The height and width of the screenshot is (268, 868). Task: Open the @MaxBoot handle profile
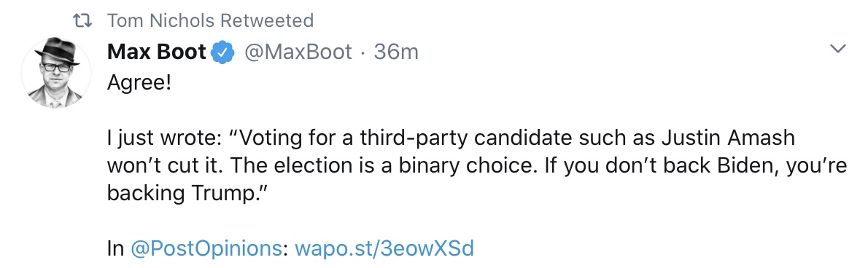click(x=298, y=52)
